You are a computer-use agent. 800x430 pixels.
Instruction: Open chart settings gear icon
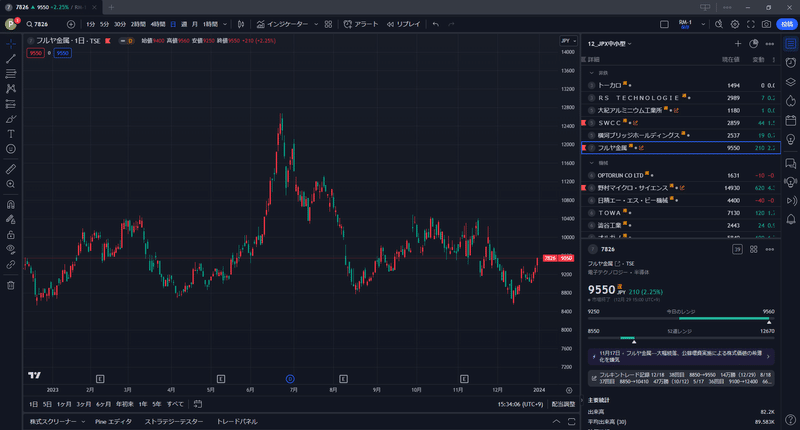(x=735, y=24)
